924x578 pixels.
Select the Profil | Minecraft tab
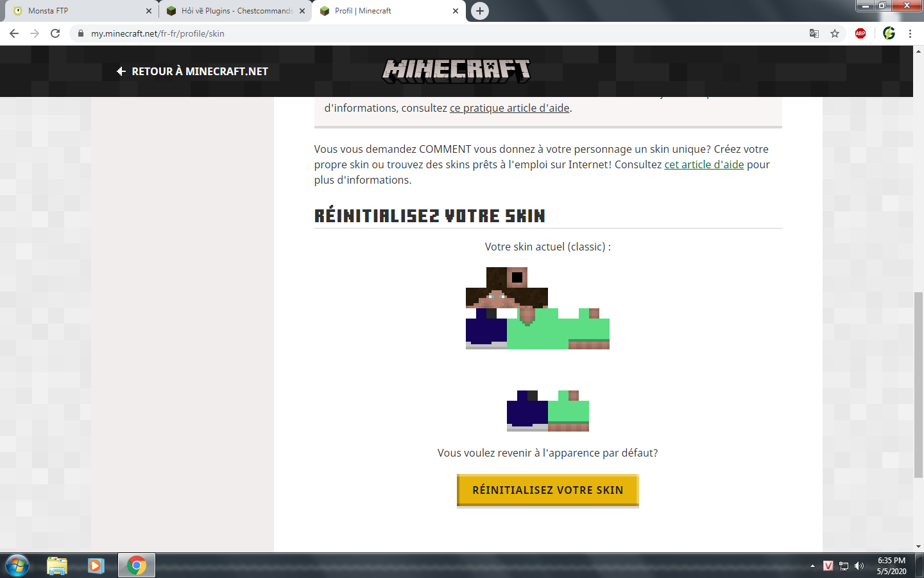[389, 11]
